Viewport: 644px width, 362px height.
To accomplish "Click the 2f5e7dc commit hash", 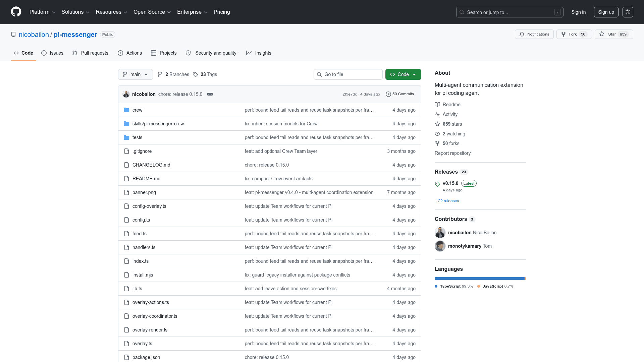I will point(350,94).
